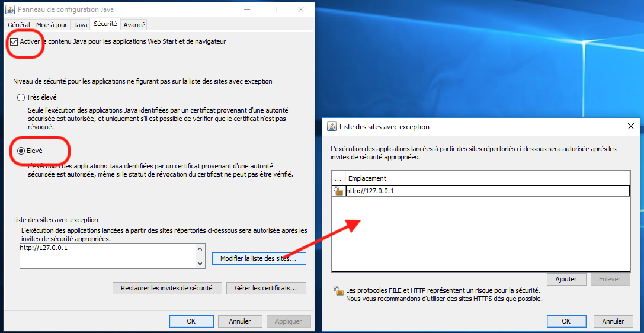Viewport: 644px width, 333px height.
Task: Toggle Activer le contenu Java checkbox
Action: click(14, 41)
